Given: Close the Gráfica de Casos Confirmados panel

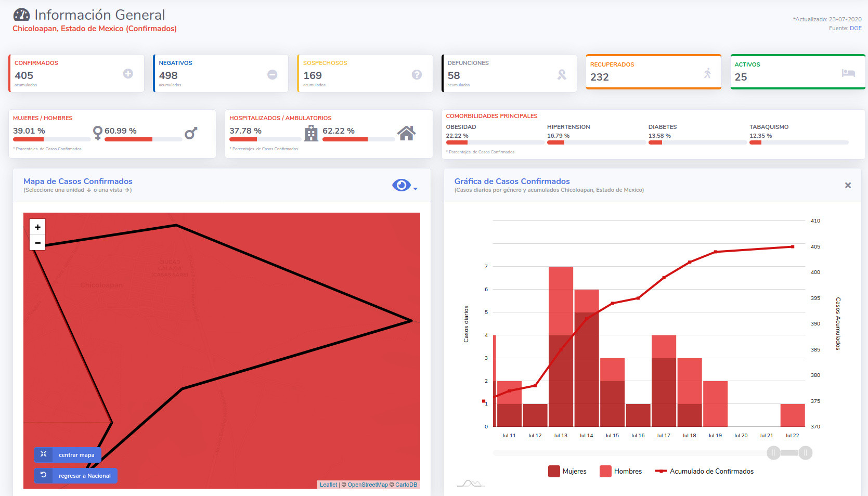Looking at the screenshot, I should pos(848,185).
